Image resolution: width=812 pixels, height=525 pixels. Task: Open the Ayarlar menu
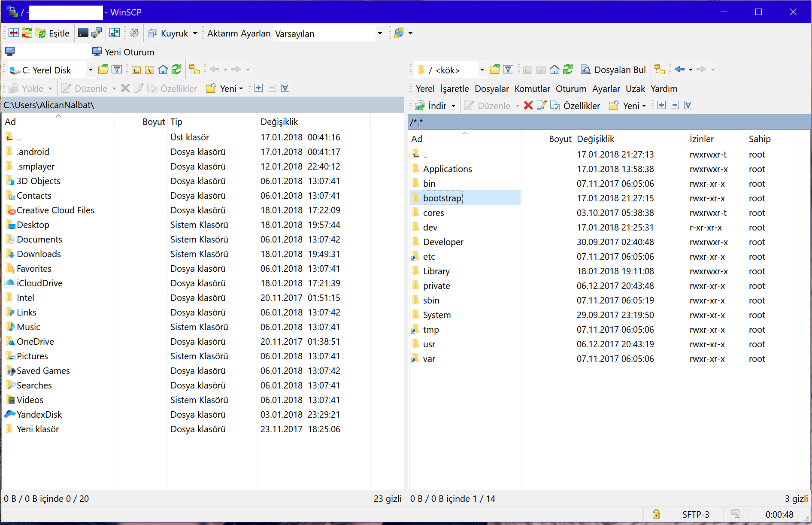click(x=606, y=88)
